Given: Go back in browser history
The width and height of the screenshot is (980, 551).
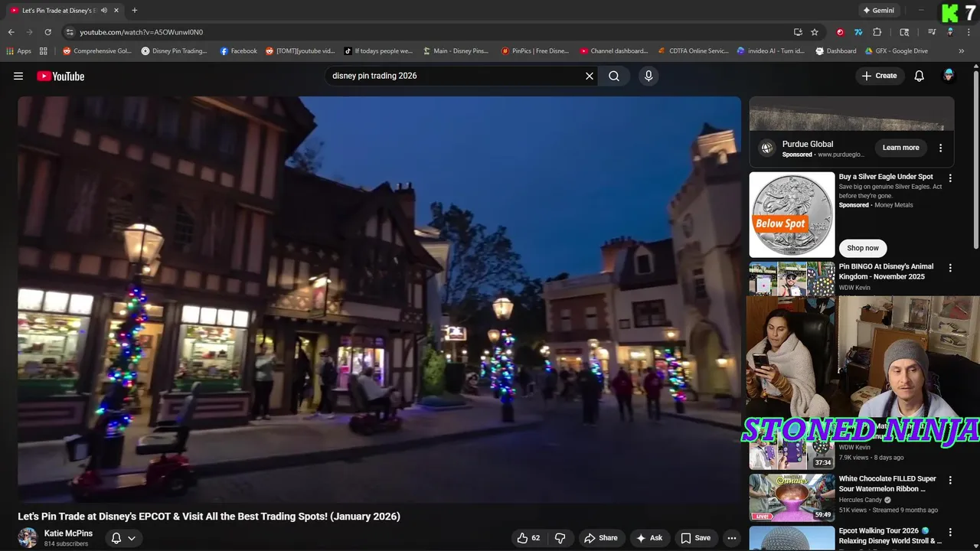Looking at the screenshot, I should (x=11, y=32).
